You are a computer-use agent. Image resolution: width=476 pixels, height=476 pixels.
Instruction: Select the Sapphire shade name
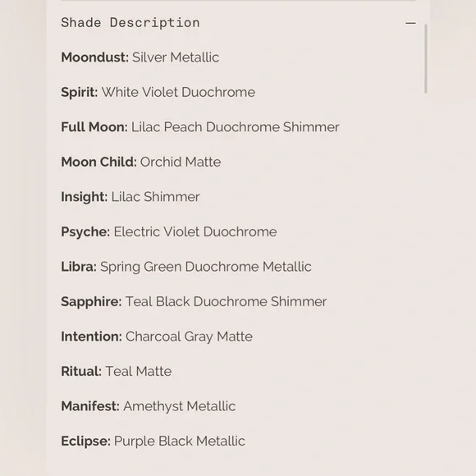(91, 302)
